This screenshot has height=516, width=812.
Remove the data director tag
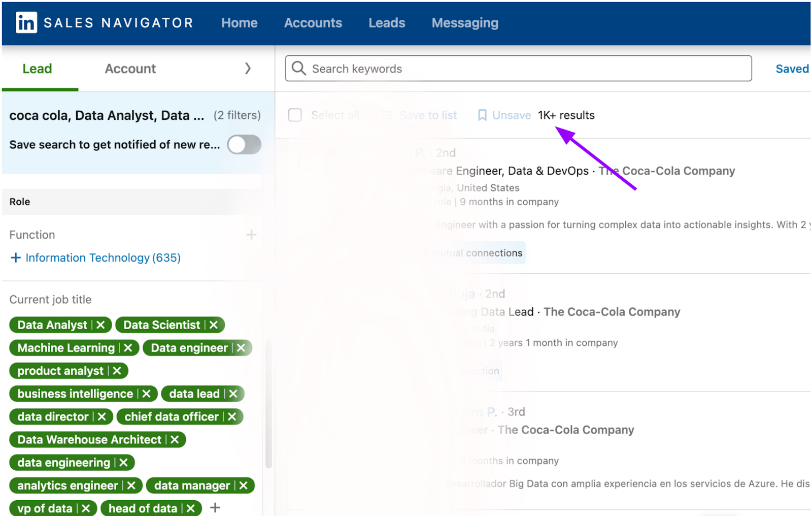tap(102, 417)
